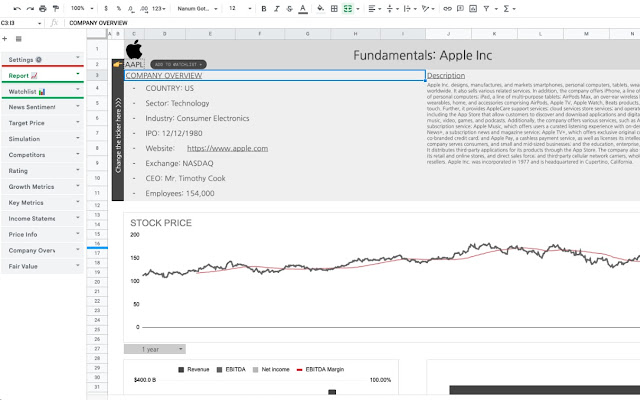This screenshot has height=400, width=640.
Task: Click the Insert link icon
Action: tap(447, 9)
